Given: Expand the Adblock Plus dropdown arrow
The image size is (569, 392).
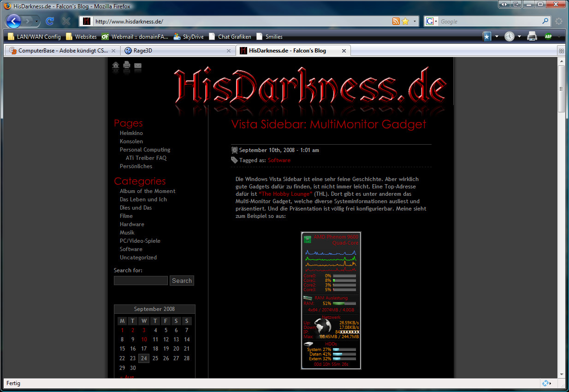Looking at the screenshot, I should click(x=559, y=37).
